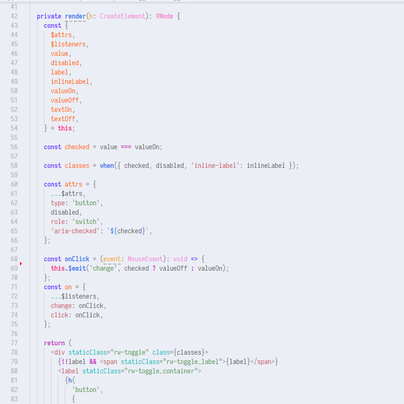
Task: Click the '...$attrs' spread on line 61
Action: pos(67,194)
